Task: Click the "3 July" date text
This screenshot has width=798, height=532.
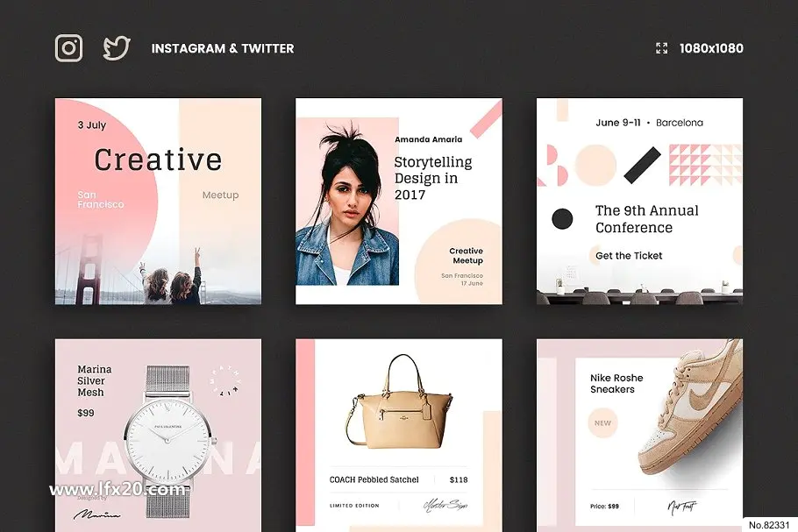Action: 91,125
